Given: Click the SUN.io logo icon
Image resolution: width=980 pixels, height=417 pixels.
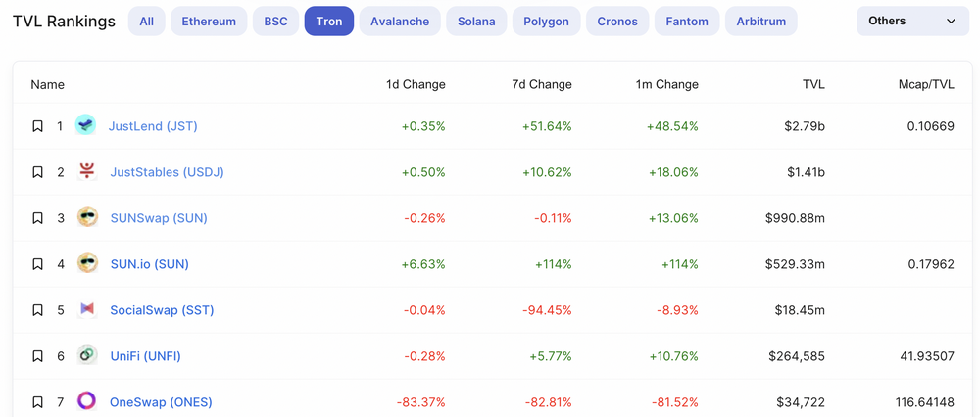Looking at the screenshot, I should point(87,263).
